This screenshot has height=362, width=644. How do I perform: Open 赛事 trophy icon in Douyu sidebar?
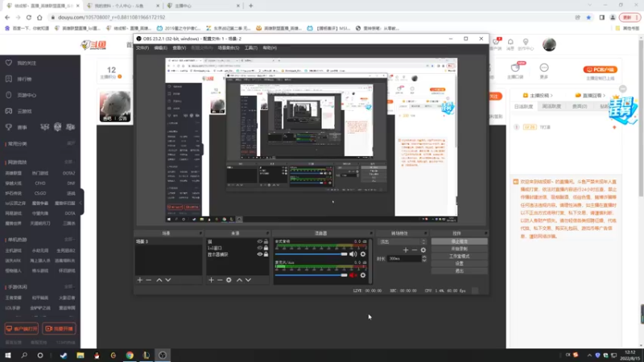[x=9, y=127]
